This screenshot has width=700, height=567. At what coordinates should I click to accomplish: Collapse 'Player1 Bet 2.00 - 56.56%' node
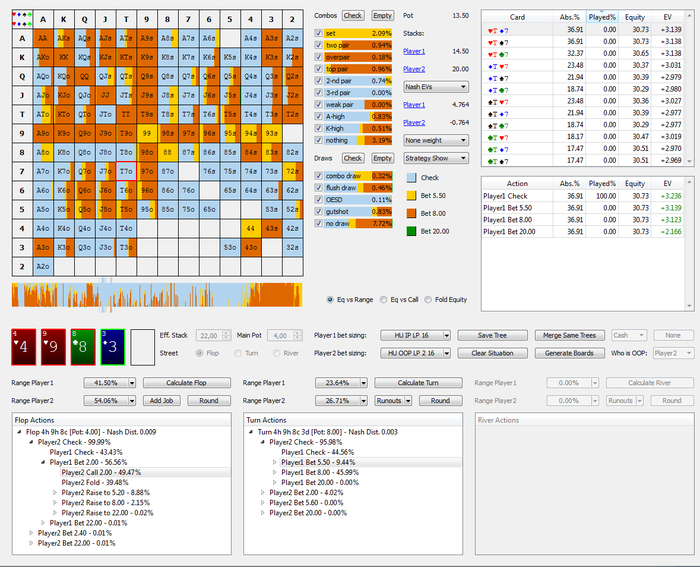tap(43, 462)
